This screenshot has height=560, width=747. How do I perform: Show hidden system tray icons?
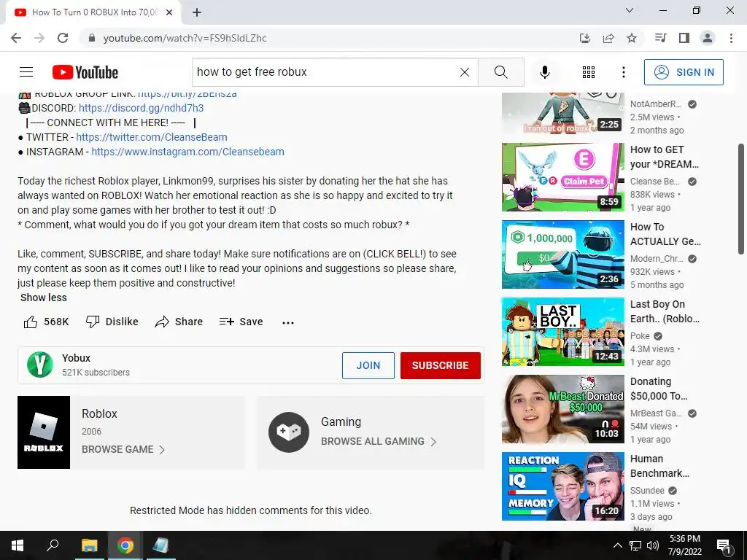pos(617,545)
